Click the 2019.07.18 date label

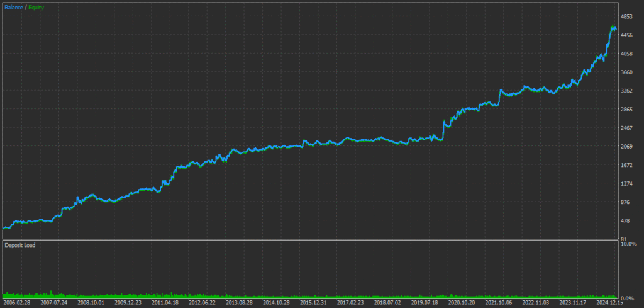coord(425,303)
